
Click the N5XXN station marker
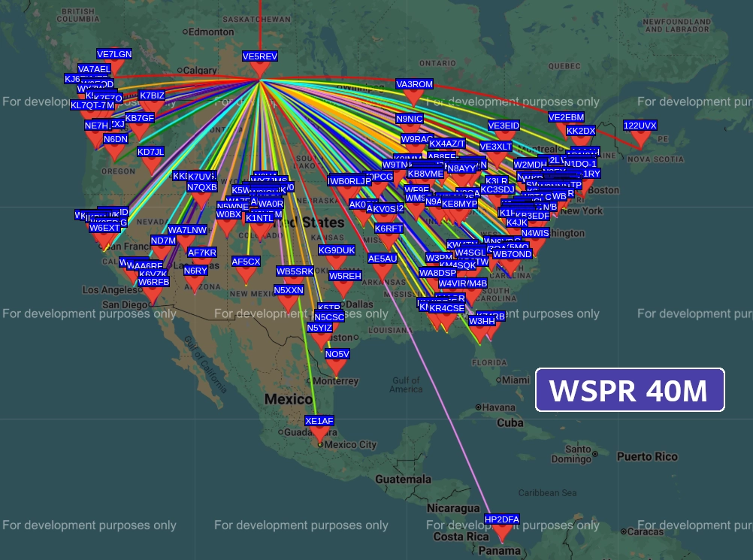click(289, 302)
